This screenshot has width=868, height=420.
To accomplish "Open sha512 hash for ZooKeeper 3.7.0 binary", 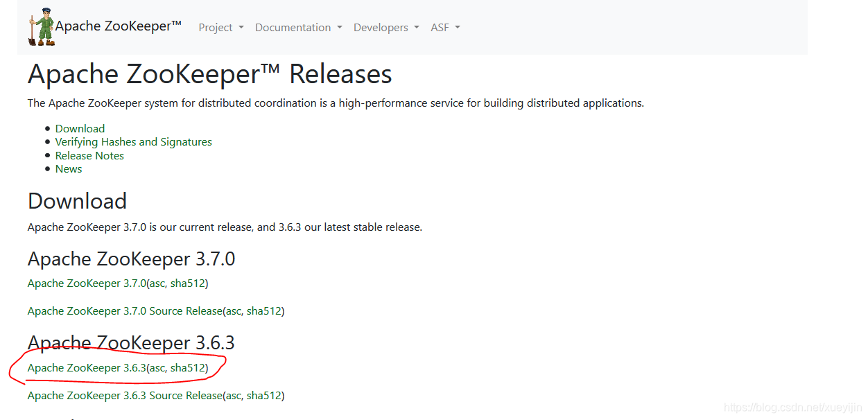I will coord(187,283).
